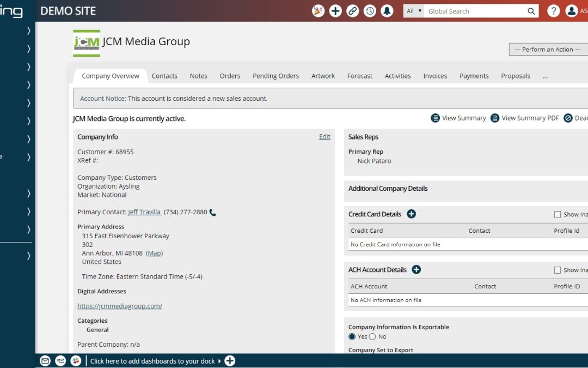Open the Contacts tab
This screenshot has height=368, width=588.
pyautogui.click(x=164, y=76)
